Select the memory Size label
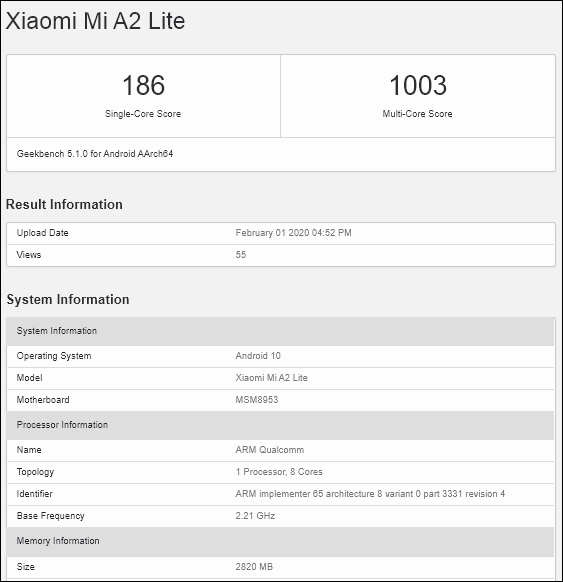563x582 pixels. tap(25, 567)
